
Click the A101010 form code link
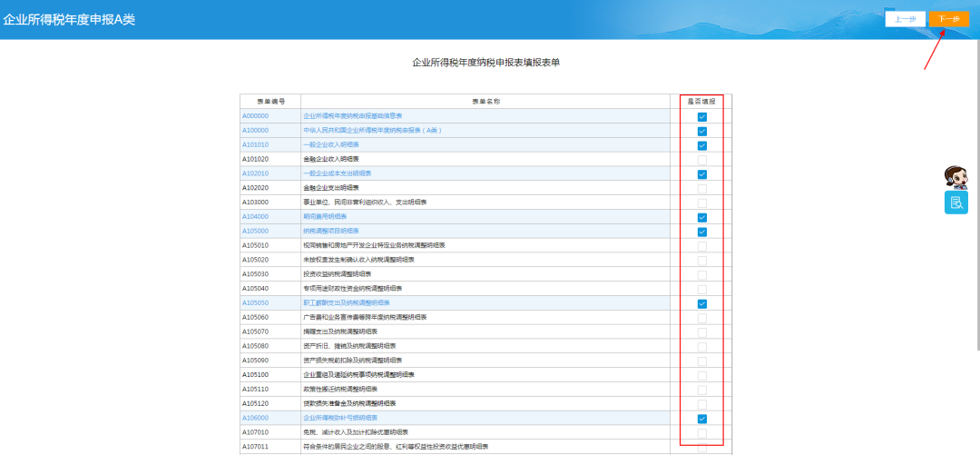255,145
